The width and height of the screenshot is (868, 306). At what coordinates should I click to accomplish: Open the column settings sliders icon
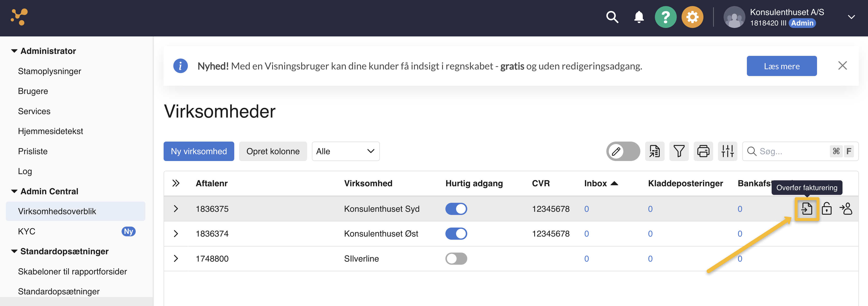[727, 151]
